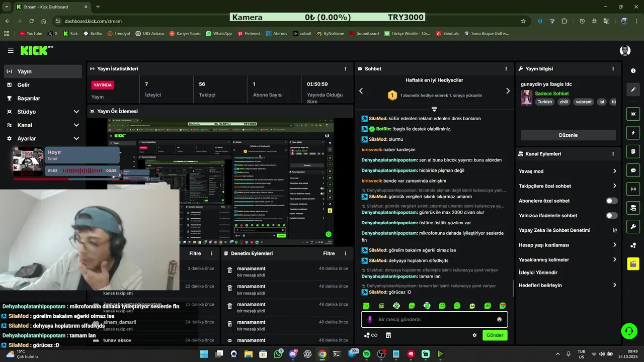
Task: Open Yayın İstatistikleri panel options
Action: point(345,69)
